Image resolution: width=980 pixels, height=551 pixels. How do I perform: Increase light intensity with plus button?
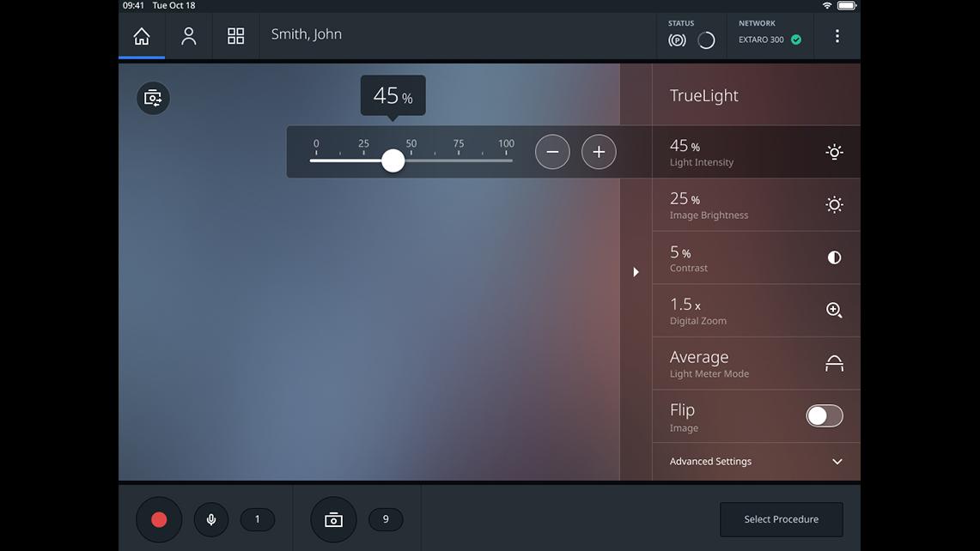pyautogui.click(x=599, y=152)
